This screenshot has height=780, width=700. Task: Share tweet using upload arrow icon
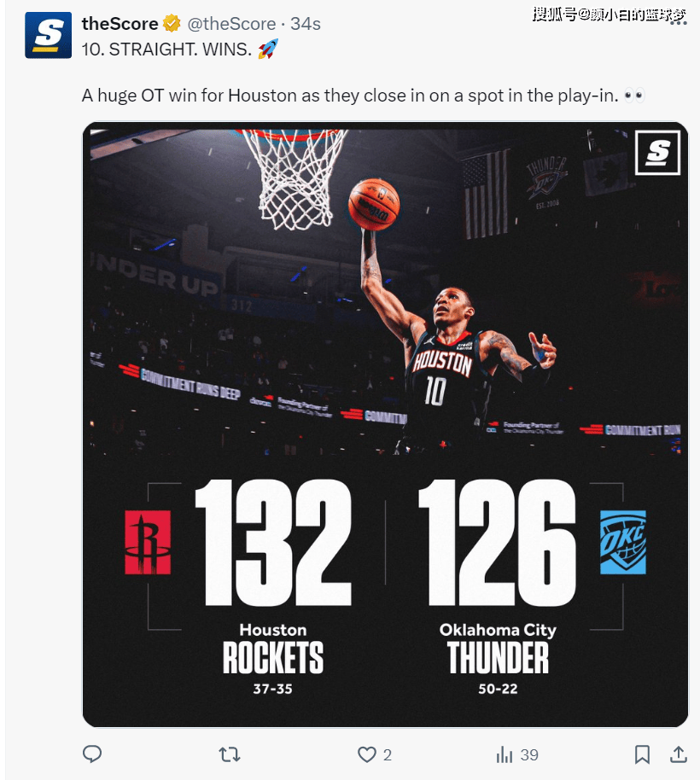[679, 754]
